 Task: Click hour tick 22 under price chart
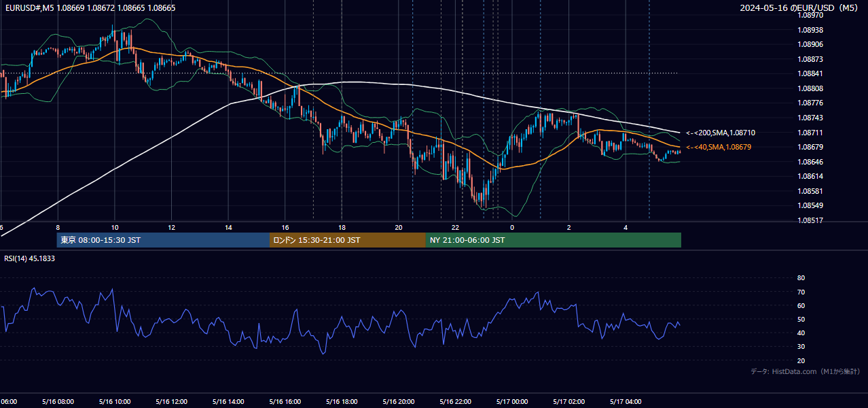456,227
